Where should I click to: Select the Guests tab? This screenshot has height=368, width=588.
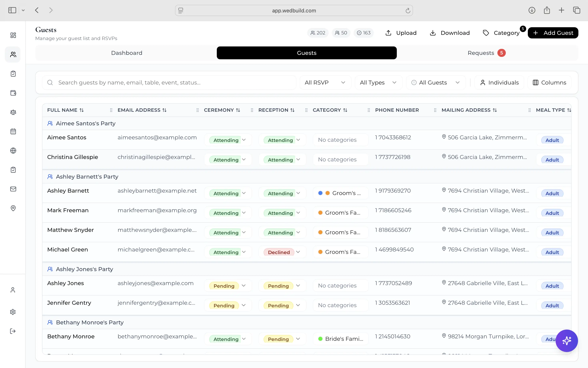tap(307, 53)
